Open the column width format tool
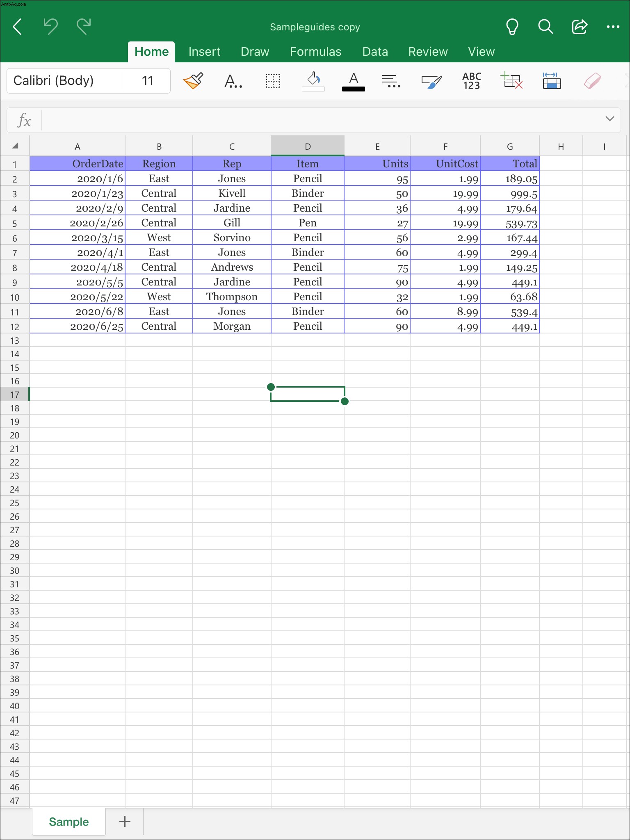Image resolution: width=630 pixels, height=840 pixels. (552, 80)
